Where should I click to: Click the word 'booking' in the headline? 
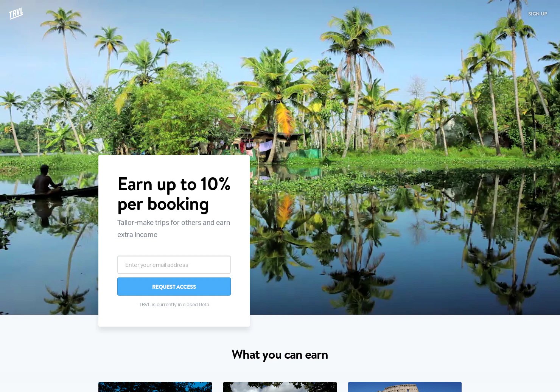click(178, 205)
